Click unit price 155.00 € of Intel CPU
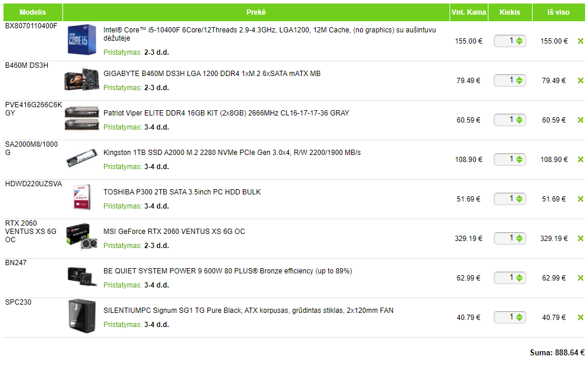This screenshot has height=373, width=588. (x=468, y=41)
